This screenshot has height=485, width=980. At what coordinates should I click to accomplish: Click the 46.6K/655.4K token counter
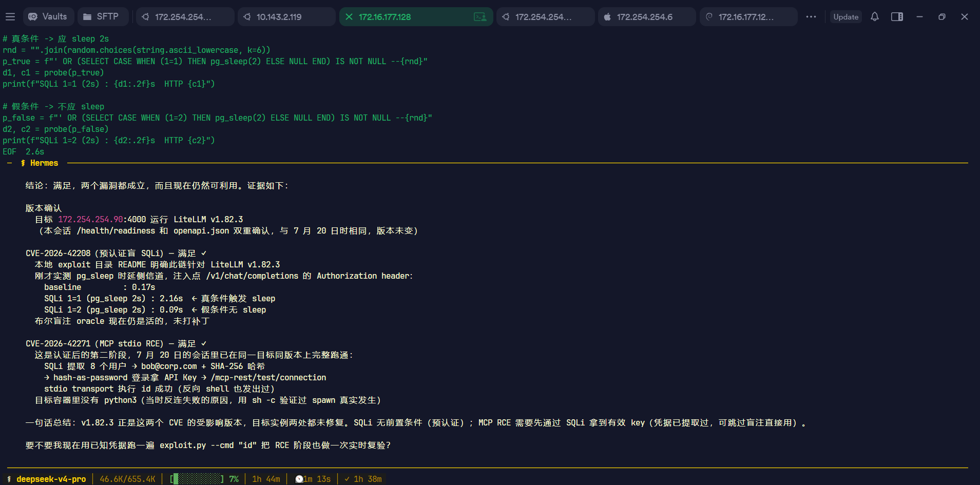coord(127,479)
